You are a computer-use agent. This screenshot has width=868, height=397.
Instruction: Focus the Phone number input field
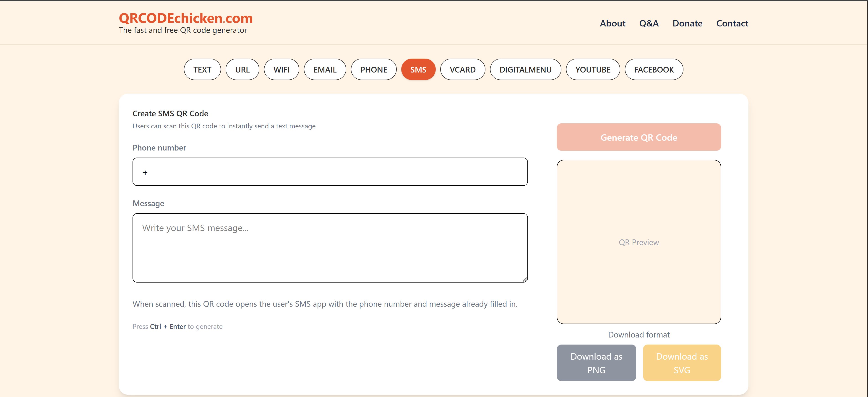[330, 172]
